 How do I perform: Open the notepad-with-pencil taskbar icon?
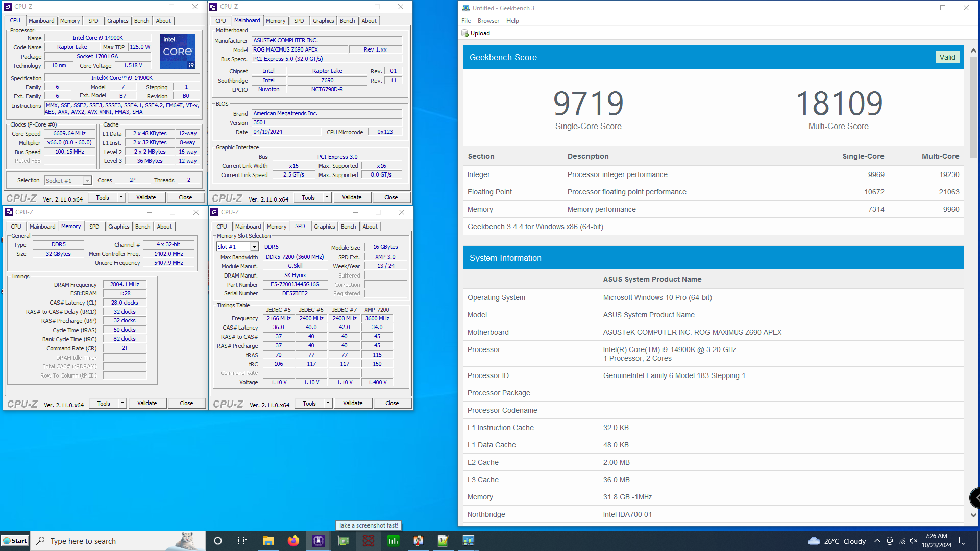click(443, 541)
